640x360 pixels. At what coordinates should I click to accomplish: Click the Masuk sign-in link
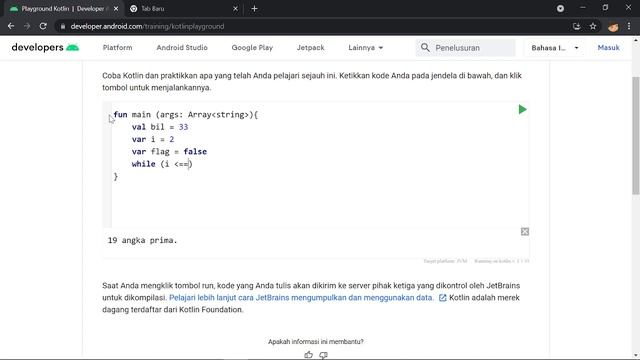(609, 48)
